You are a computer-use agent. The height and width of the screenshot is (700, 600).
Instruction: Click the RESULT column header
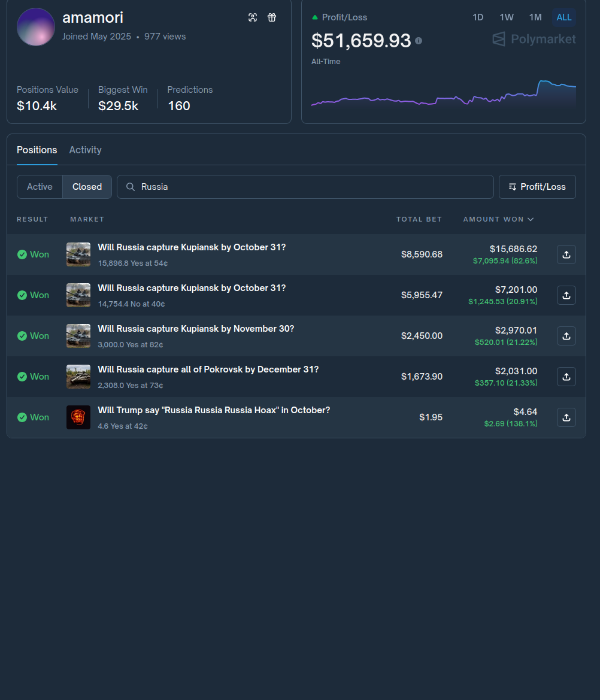(32, 219)
